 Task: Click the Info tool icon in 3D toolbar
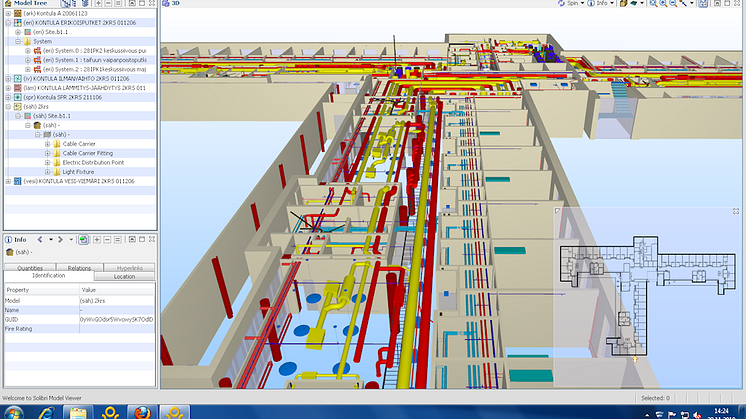[x=591, y=3]
